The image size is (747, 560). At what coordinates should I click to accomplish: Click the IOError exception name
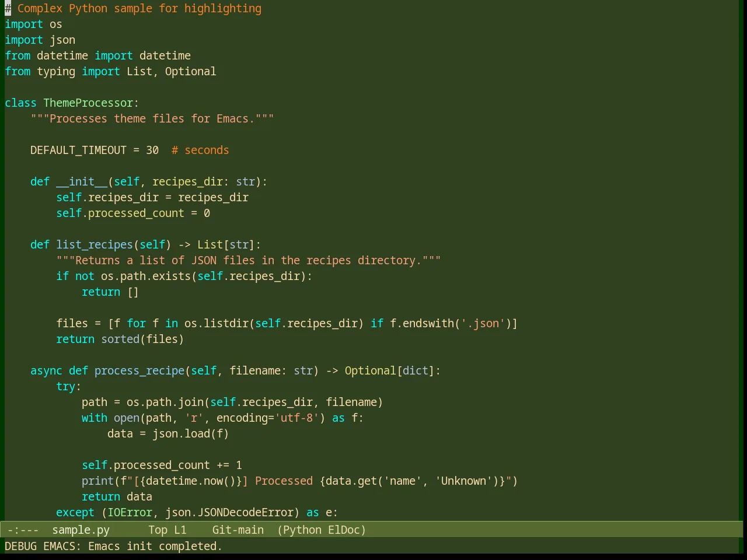(x=130, y=512)
